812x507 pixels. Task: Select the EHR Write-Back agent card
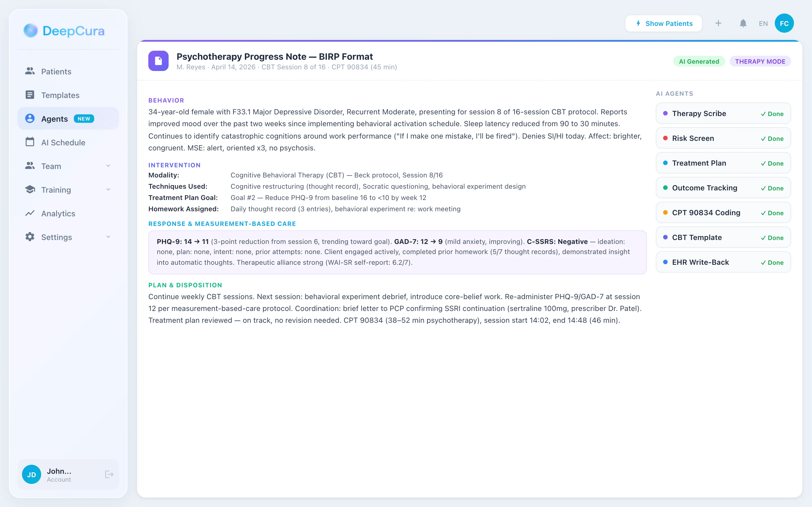click(723, 262)
